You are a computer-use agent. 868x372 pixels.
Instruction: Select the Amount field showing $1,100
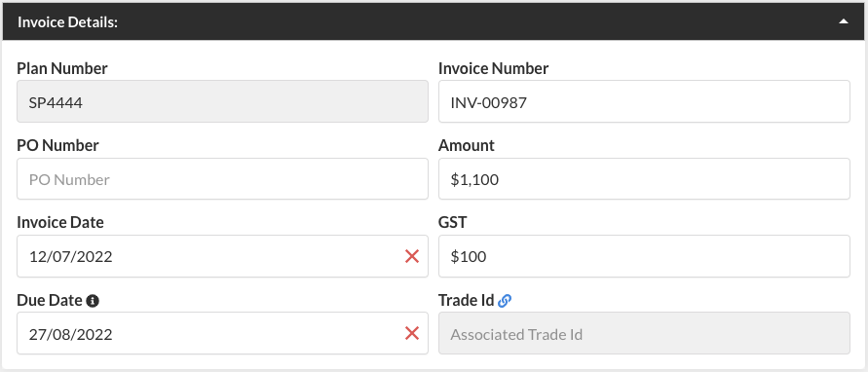(x=644, y=179)
